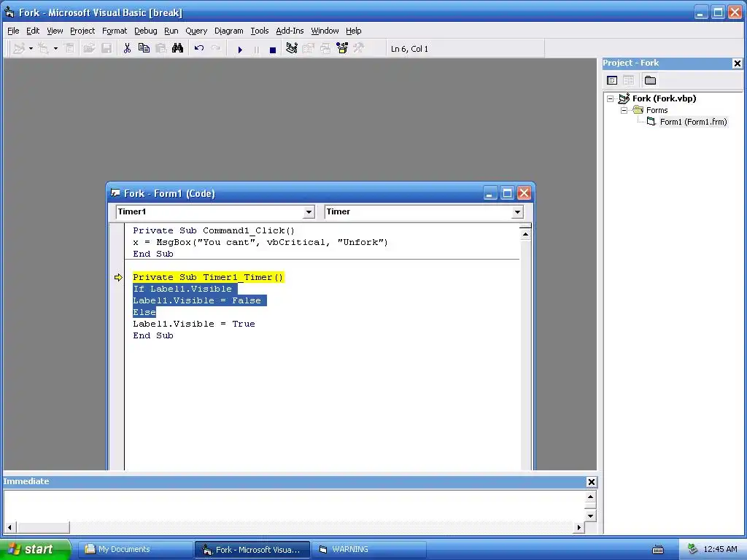The height and width of the screenshot is (560, 747).
Task: Select the Forms folder in tree
Action: coord(657,111)
